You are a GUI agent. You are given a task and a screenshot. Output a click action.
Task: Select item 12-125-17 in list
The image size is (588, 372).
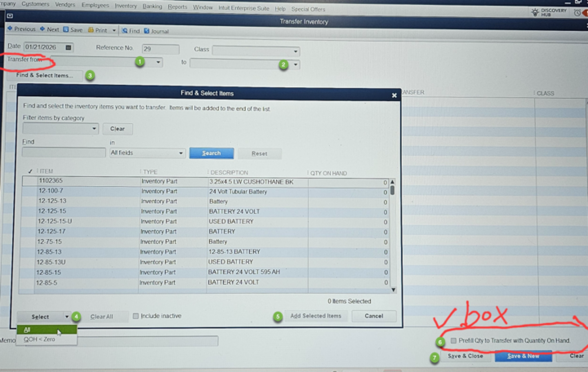coord(51,231)
